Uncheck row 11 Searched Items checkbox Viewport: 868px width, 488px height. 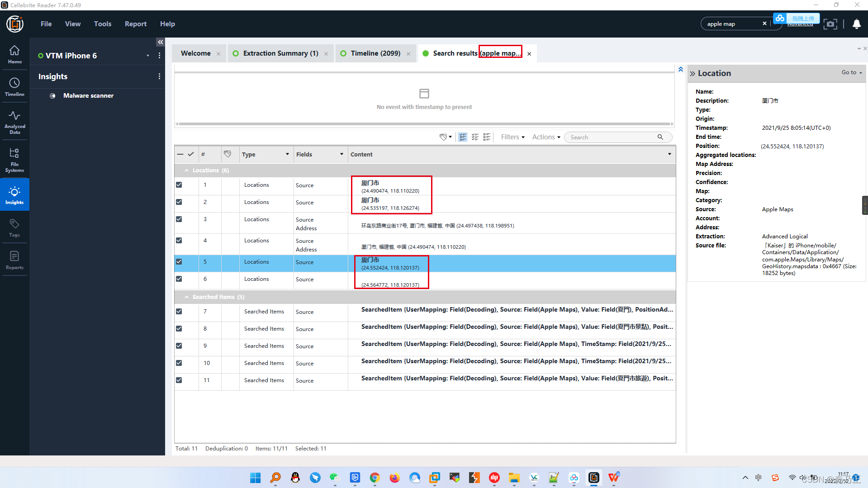coord(179,380)
